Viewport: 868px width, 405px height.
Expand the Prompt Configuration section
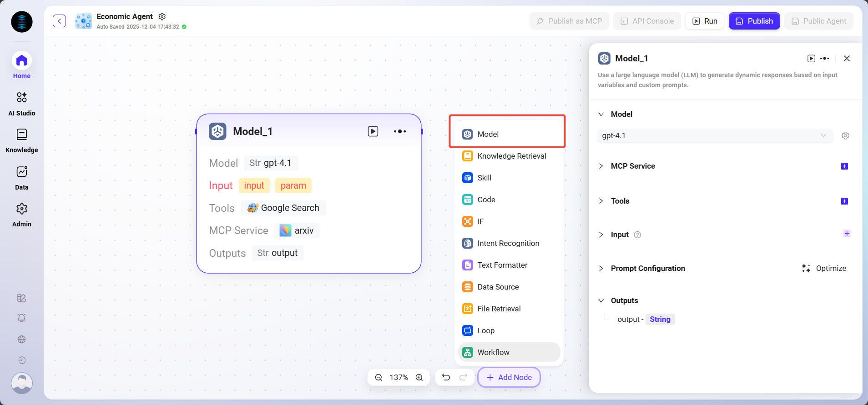[601, 268]
